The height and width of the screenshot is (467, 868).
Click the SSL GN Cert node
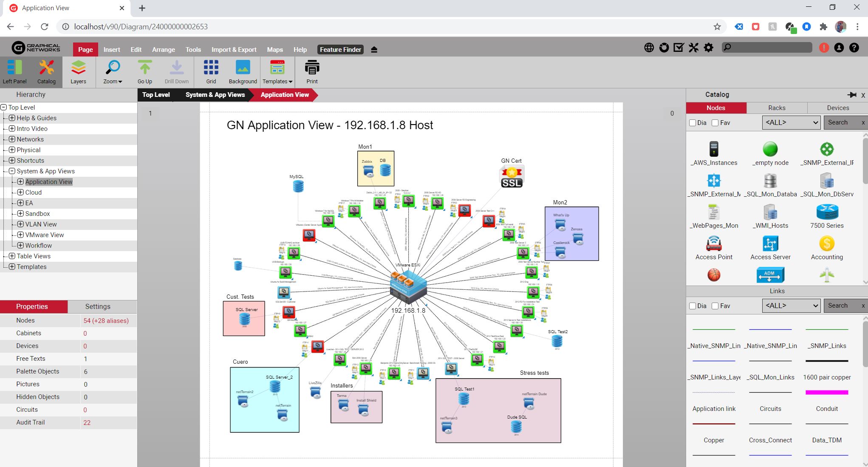(511, 177)
